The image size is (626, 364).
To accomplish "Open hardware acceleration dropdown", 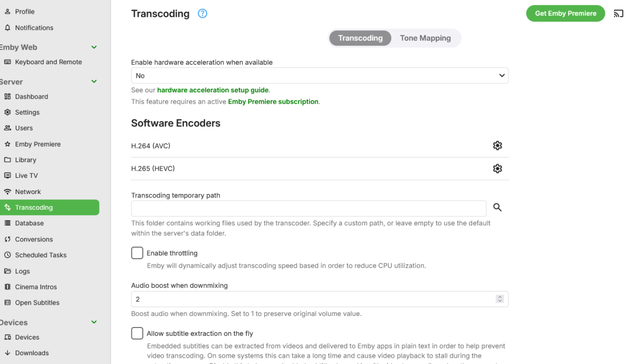I will [319, 76].
